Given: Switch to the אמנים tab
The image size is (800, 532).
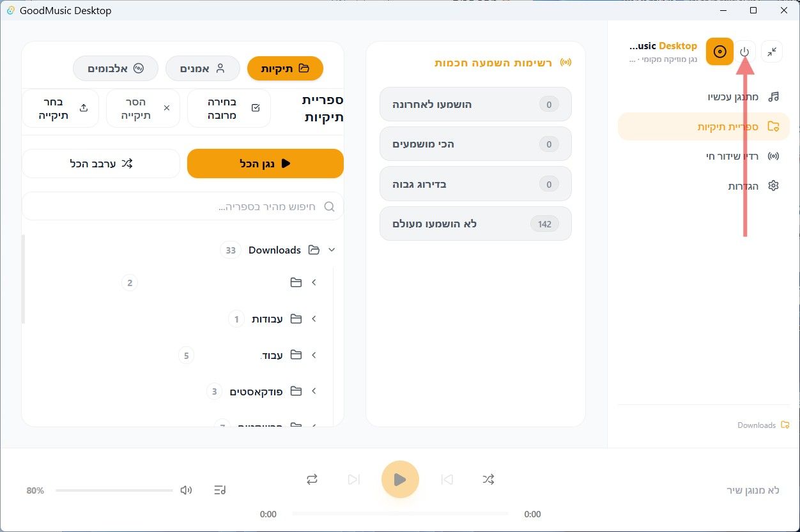Looking at the screenshot, I should pos(203,68).
